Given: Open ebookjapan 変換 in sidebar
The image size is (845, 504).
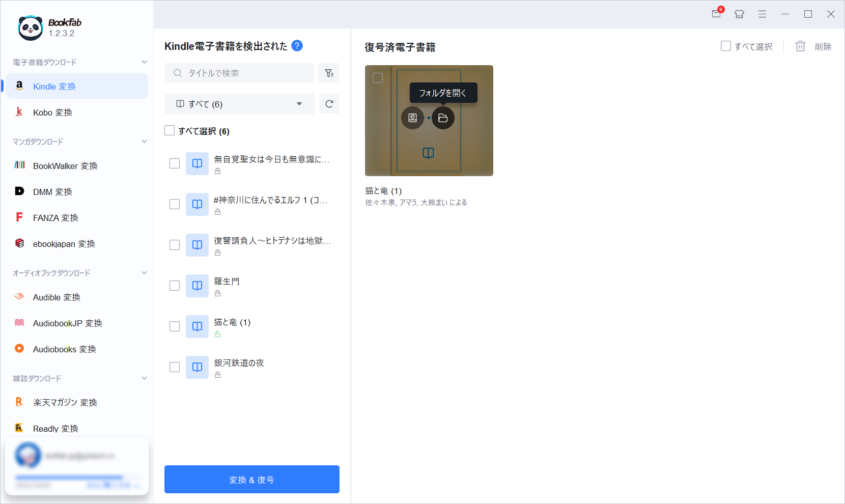Looking at the screenshot, I should click(x=76, y=243).
